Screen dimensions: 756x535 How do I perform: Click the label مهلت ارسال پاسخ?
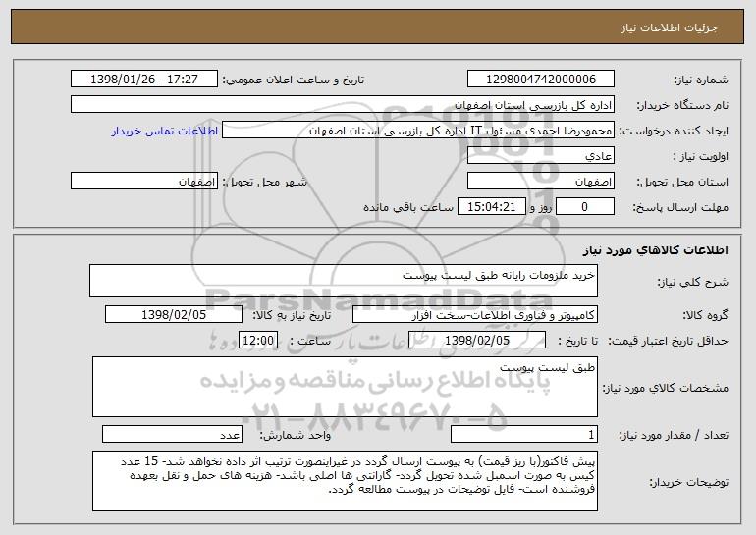(680, 207)
